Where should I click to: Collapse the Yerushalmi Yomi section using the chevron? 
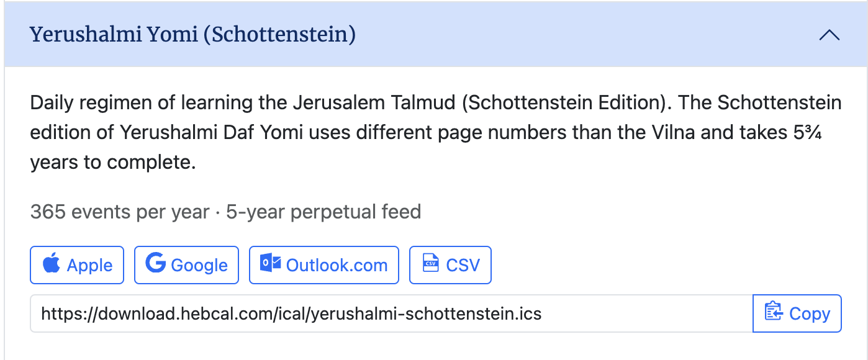[x=830, y=35]
